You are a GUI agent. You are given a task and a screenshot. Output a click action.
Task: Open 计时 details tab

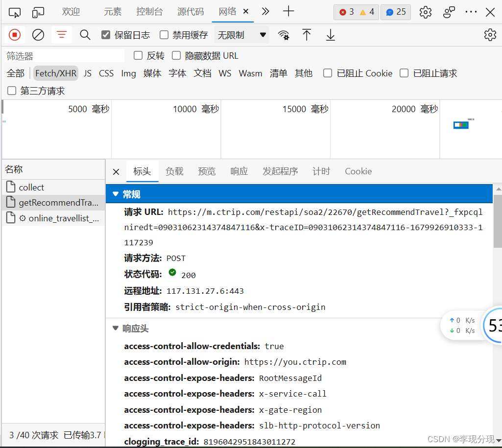tap(321, 171)
